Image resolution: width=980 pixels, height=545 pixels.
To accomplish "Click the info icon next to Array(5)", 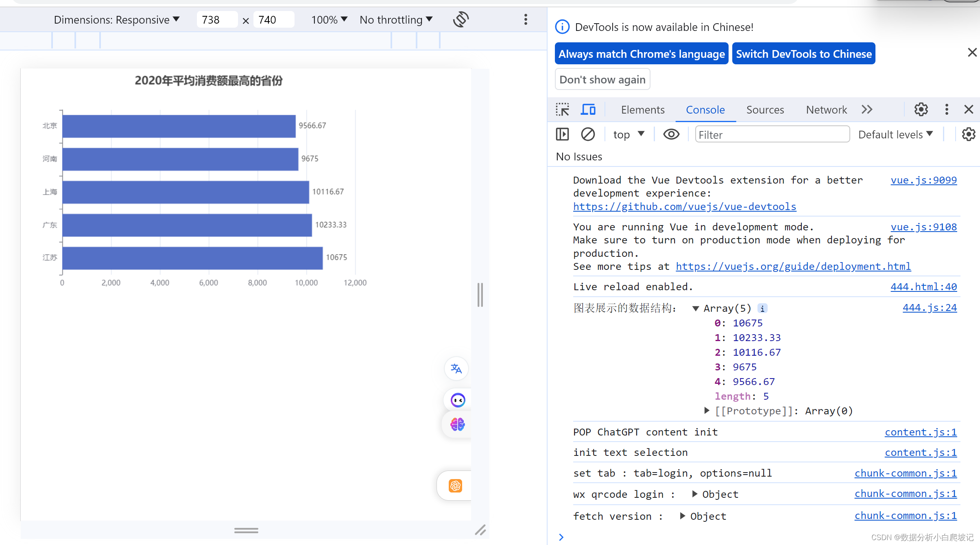I will point(762,309).
